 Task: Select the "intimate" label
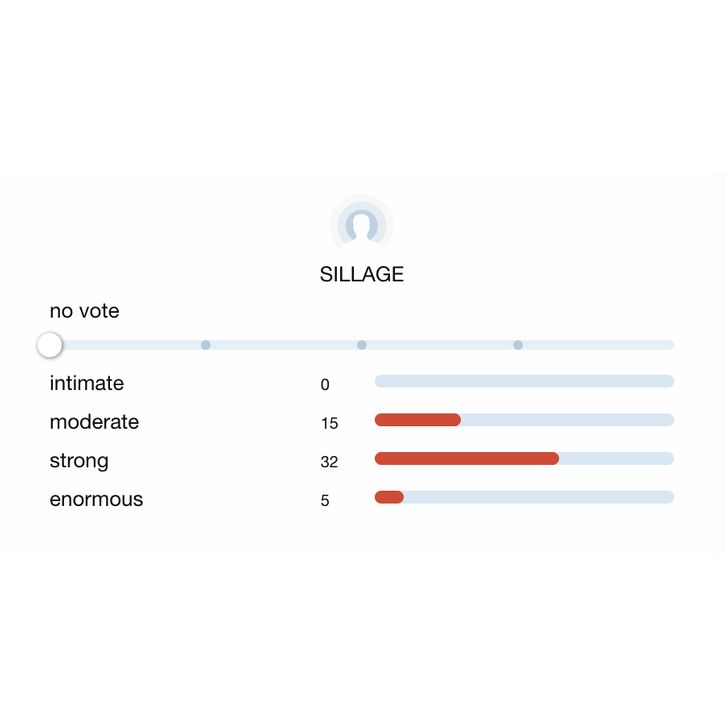(87, 383)
